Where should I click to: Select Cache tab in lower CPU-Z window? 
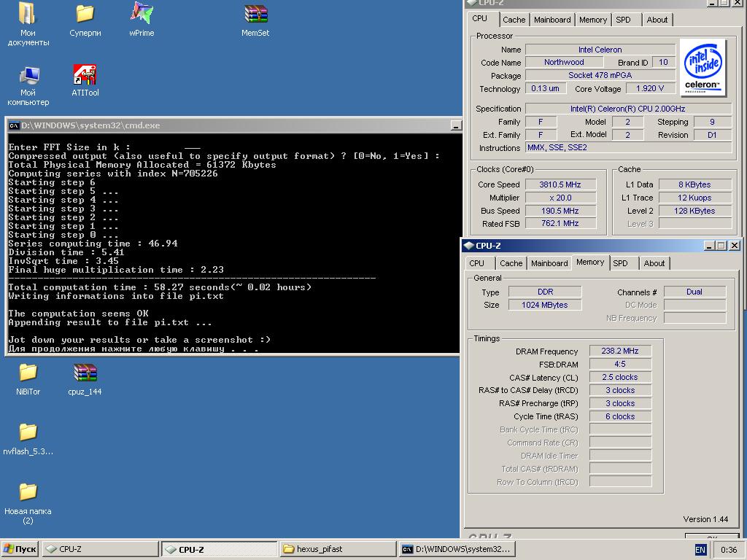click(x=511, y=263)
